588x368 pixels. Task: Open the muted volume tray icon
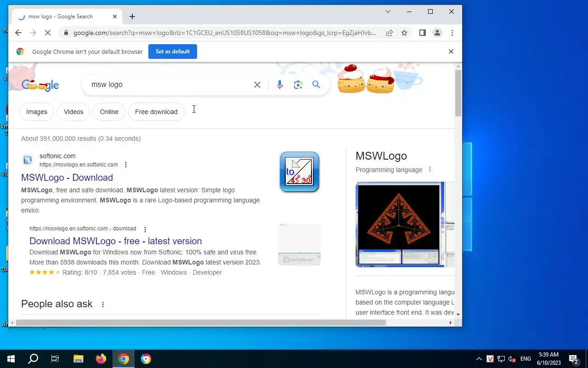point(512,359)
